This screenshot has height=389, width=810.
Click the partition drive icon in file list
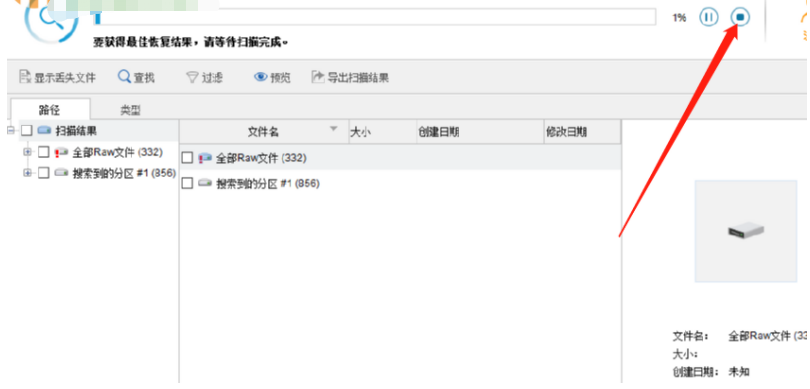[x=205, y=183]
